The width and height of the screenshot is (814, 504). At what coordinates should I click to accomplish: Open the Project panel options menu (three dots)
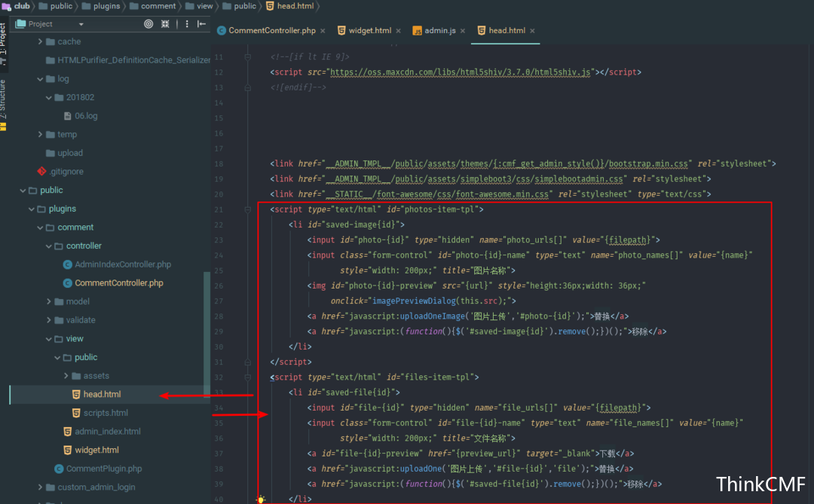(187, 24)
